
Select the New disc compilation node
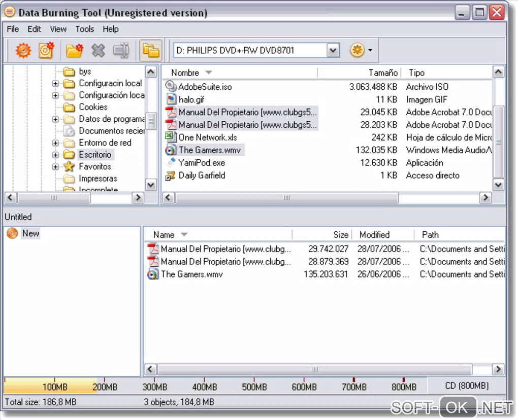tap(30, 233)
